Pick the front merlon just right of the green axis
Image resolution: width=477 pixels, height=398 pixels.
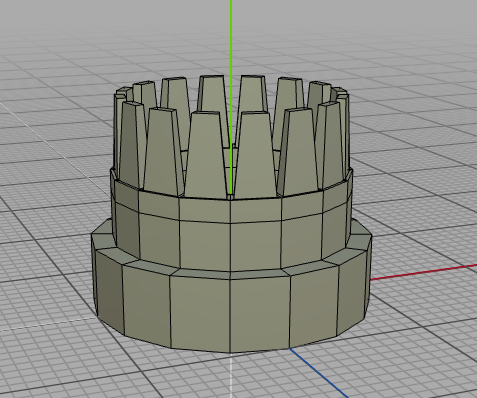pos(255,155)
